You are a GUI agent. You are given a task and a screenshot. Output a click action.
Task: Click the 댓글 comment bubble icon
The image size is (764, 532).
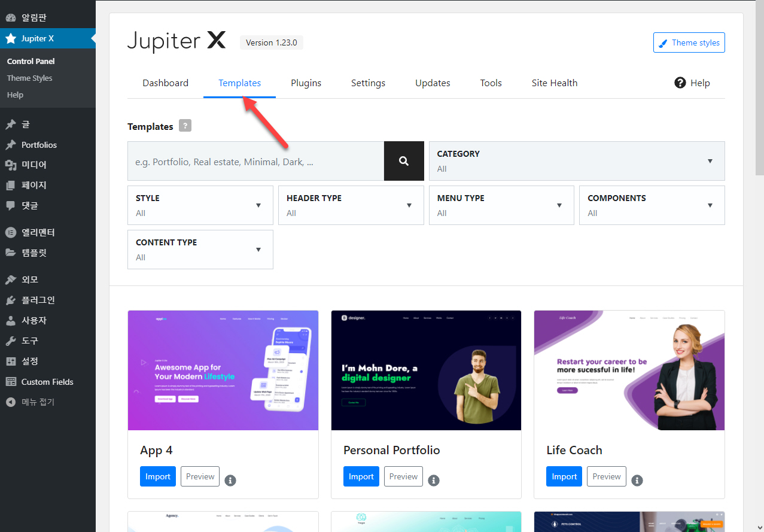(11, 205)
